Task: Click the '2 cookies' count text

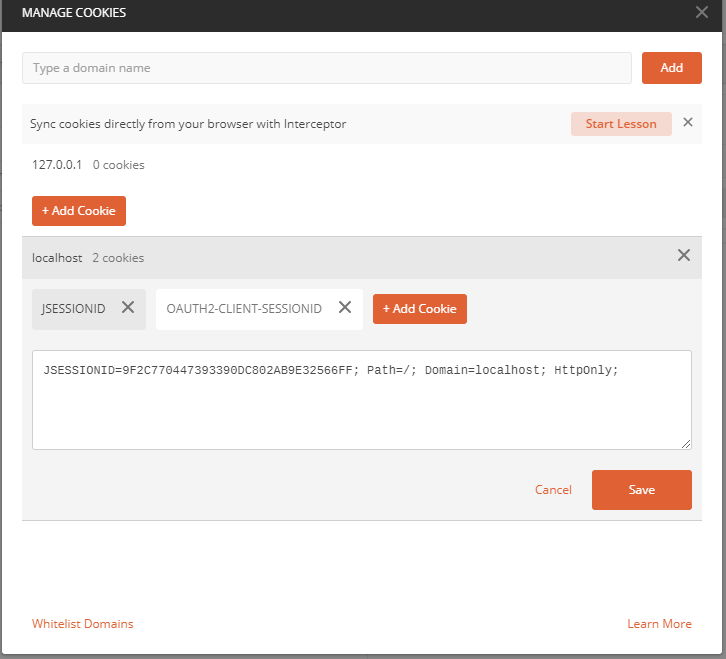Action: click(118, 258)
